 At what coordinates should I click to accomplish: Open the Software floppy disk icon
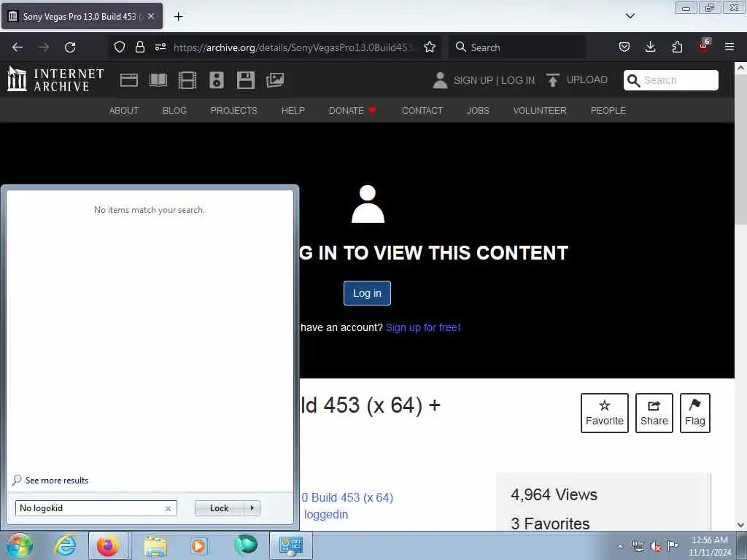(x=246, y=80)
